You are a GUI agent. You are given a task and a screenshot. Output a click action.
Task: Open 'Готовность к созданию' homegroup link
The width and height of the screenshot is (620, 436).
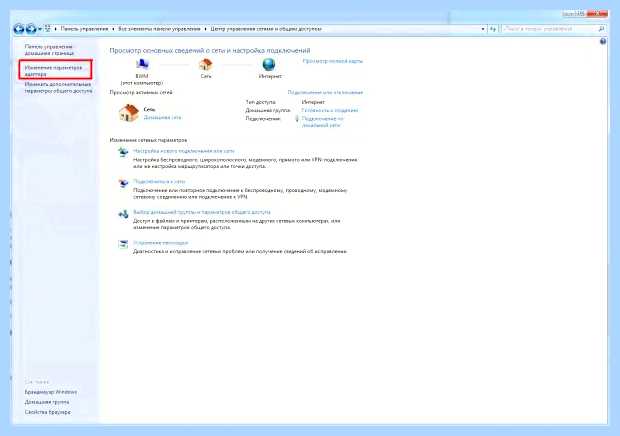tap(330, 110)
